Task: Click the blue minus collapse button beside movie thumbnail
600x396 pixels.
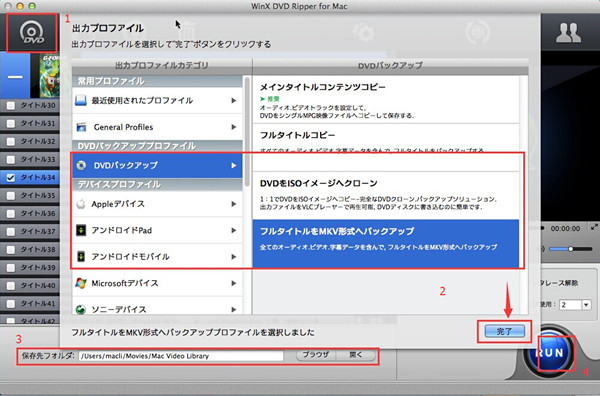Action: (x=15, y=77)
